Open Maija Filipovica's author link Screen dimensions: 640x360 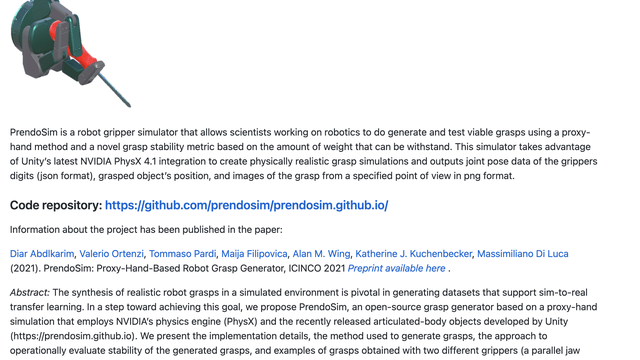(x=254, y=254)
